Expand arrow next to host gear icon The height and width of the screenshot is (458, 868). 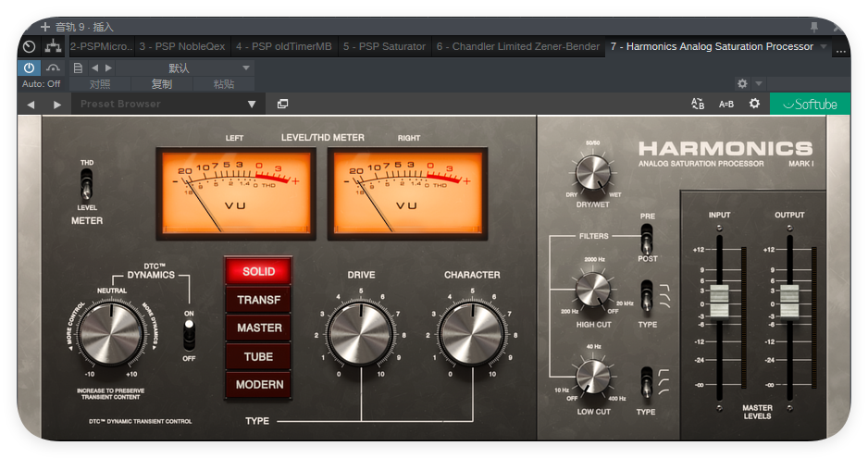click(x=759, y=83)
